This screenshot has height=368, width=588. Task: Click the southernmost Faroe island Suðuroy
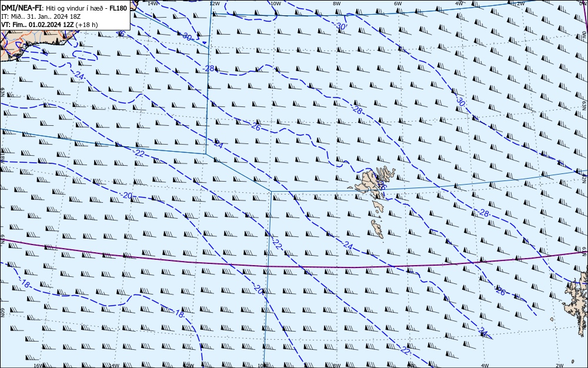[x=377, y=229]
